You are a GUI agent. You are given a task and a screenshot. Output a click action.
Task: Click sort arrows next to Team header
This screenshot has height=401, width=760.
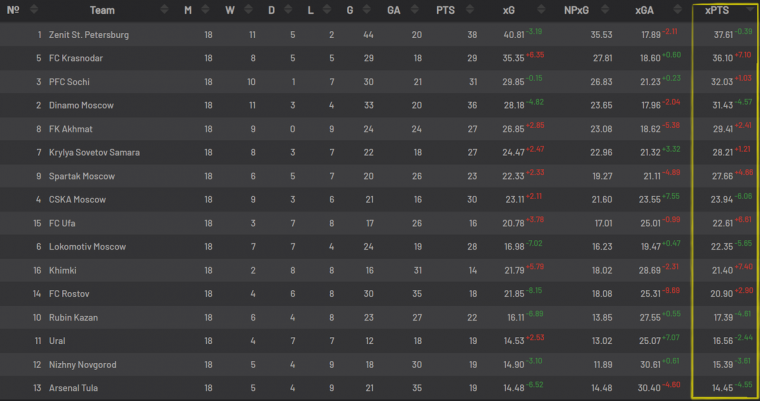(x=164, y=9)
